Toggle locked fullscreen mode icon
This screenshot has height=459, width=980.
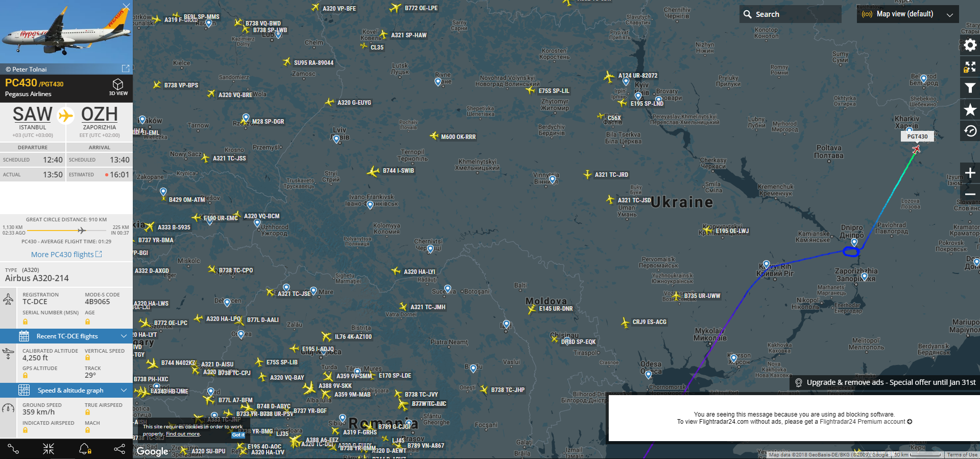pos(970,67)
